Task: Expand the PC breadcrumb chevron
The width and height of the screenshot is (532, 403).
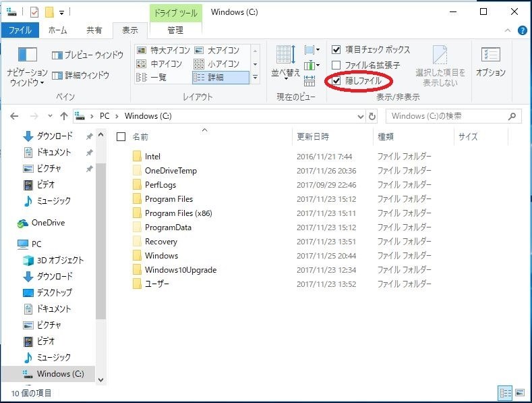Action: (117, 116)
